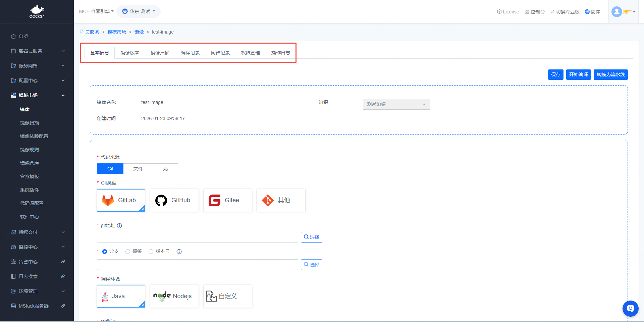Viewport: 644px width, 322px height.
Task: Open the 华东-测试 cluster dropdown
Action: point(139,11)
